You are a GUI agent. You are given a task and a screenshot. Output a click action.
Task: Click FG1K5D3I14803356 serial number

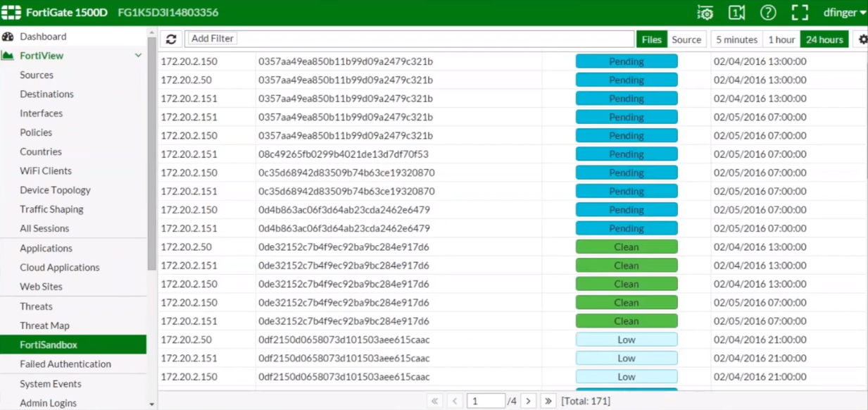tap(168, 13)
